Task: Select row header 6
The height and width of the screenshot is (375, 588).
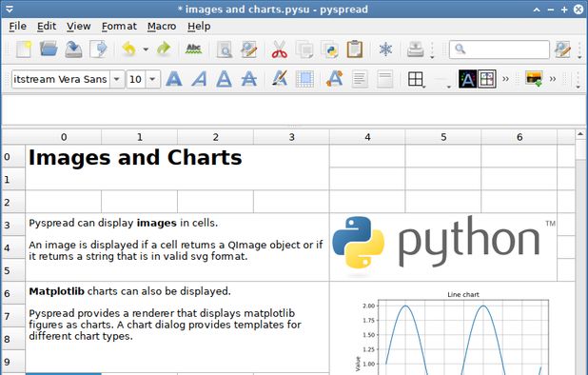Action: pos(13,293)
